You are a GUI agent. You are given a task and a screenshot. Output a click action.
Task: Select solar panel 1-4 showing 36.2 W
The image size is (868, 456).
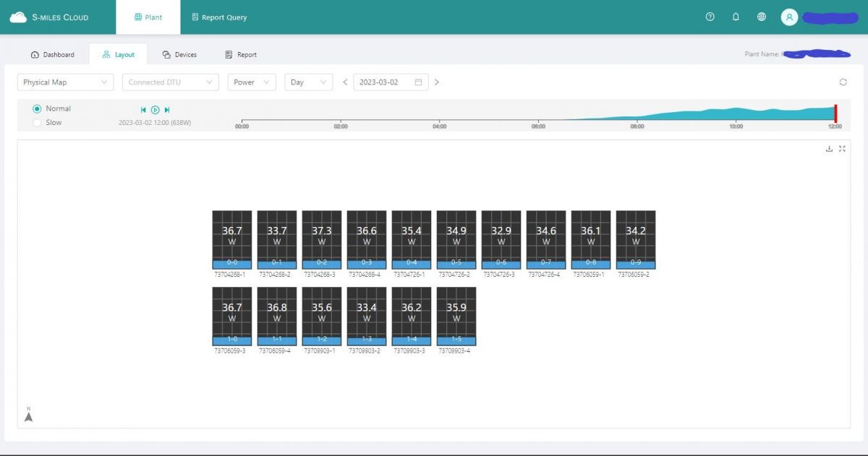[412, 317]
